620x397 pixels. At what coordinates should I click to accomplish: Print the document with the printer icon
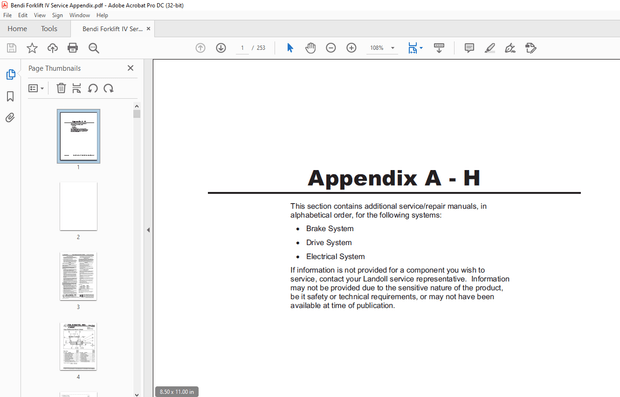click(73, 48)
